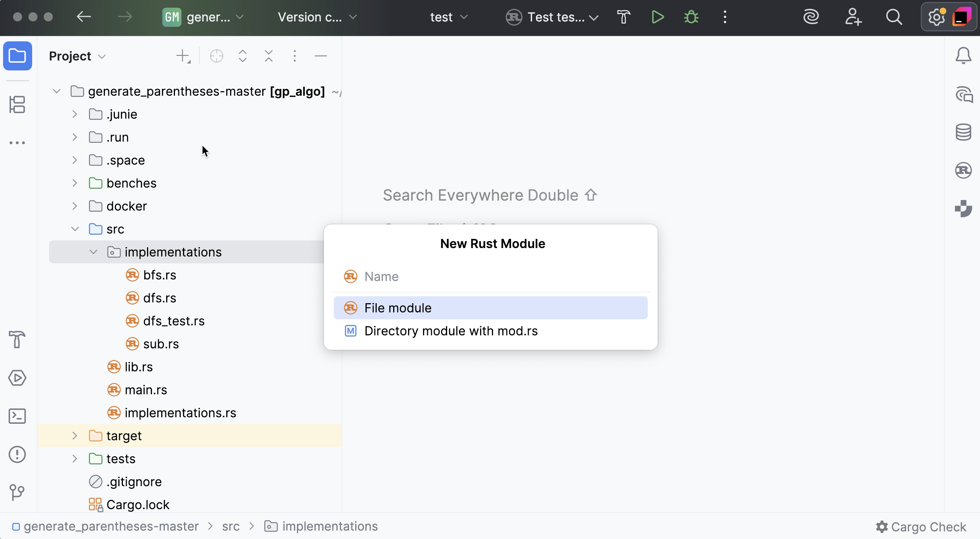Image resolution: width=980 pixels, height=539 pixels.
Task: Start debugging with the bug icon
Action: point(691,17)
